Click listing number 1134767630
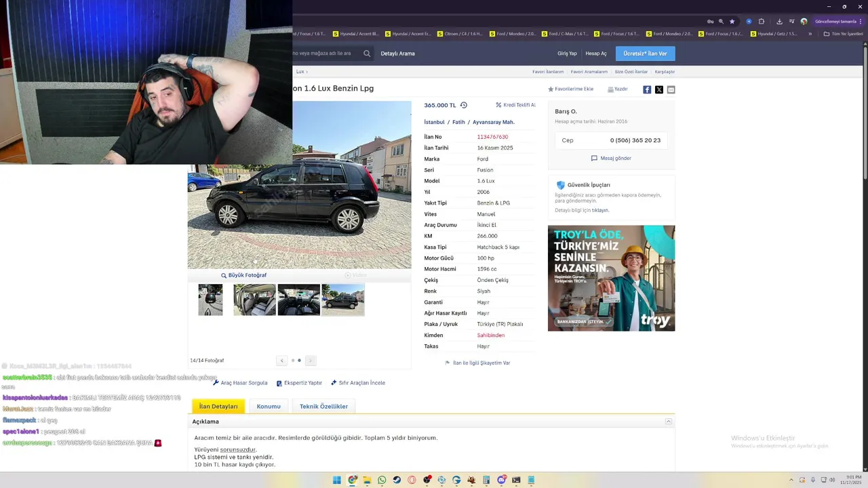868x488 pixels. [x=492, y=137]
